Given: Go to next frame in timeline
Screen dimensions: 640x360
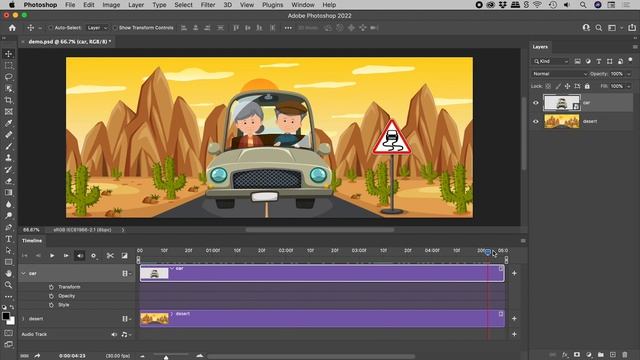Looking at the screenshot, I should (66, 256).
